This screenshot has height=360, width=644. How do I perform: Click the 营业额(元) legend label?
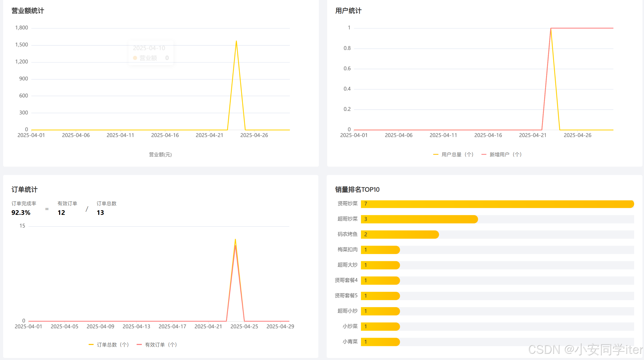(160, 155)
